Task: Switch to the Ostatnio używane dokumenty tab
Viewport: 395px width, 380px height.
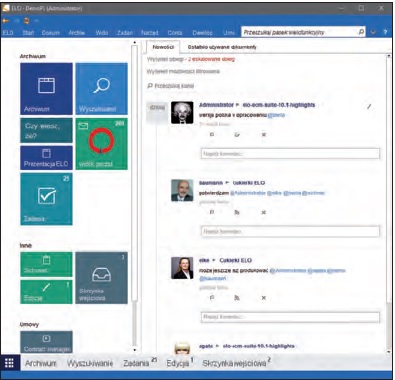Action: tap(222, 47)
